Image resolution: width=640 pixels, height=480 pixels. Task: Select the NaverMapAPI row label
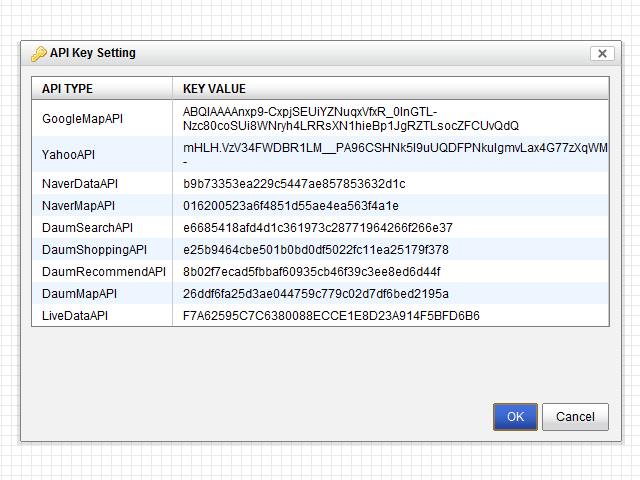tap(79, 206)
